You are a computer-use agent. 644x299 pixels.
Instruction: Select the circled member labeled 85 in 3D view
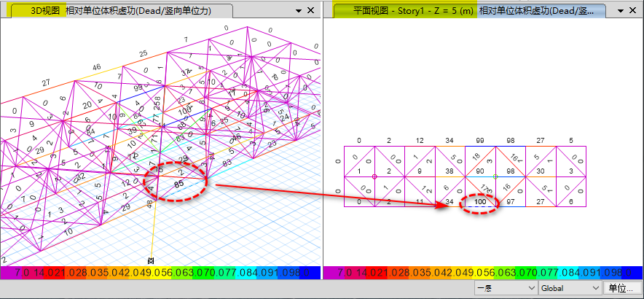pyautogui.click(x=178, y=184)
